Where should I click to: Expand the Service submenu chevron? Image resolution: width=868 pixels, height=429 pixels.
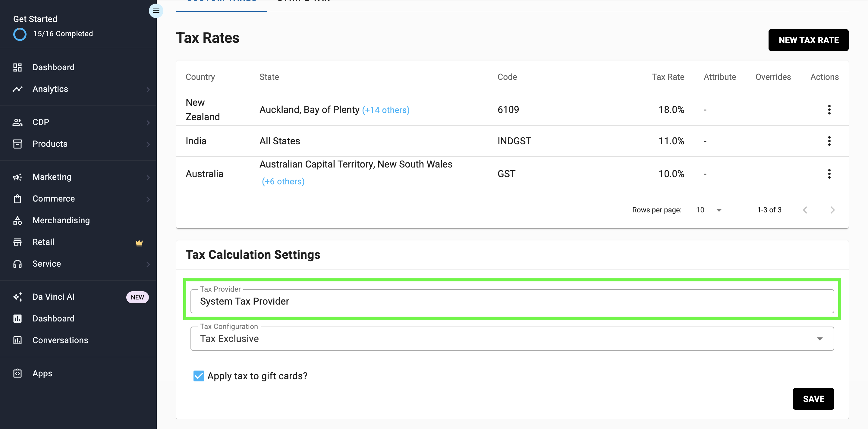(x=148, y=264)
